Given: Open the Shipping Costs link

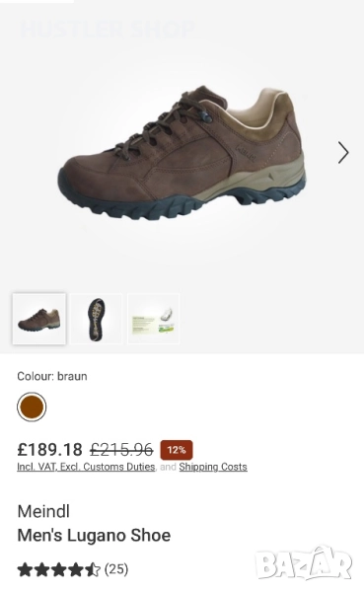Looking at the screenshot, I should click(x=213, y=467).
